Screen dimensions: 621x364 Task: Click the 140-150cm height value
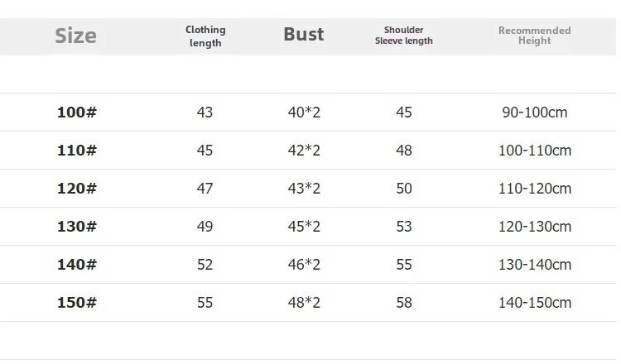coord(535,303)
